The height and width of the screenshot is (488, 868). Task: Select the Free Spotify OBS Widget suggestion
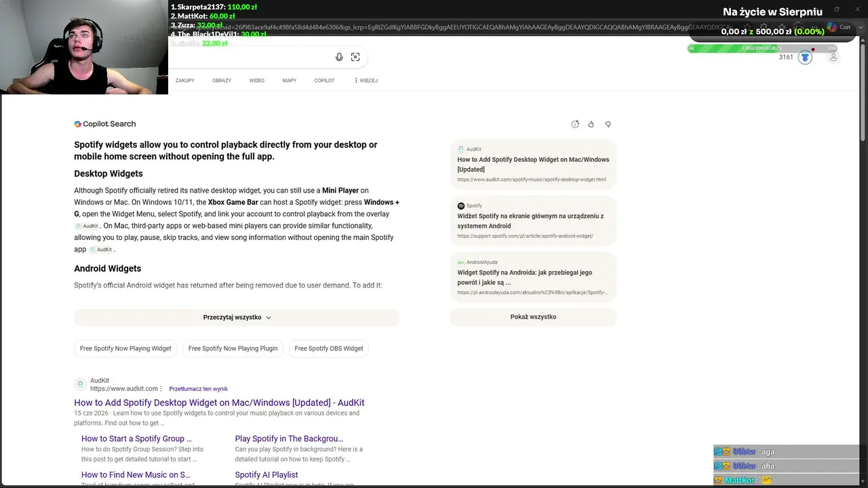pos(329,348)
